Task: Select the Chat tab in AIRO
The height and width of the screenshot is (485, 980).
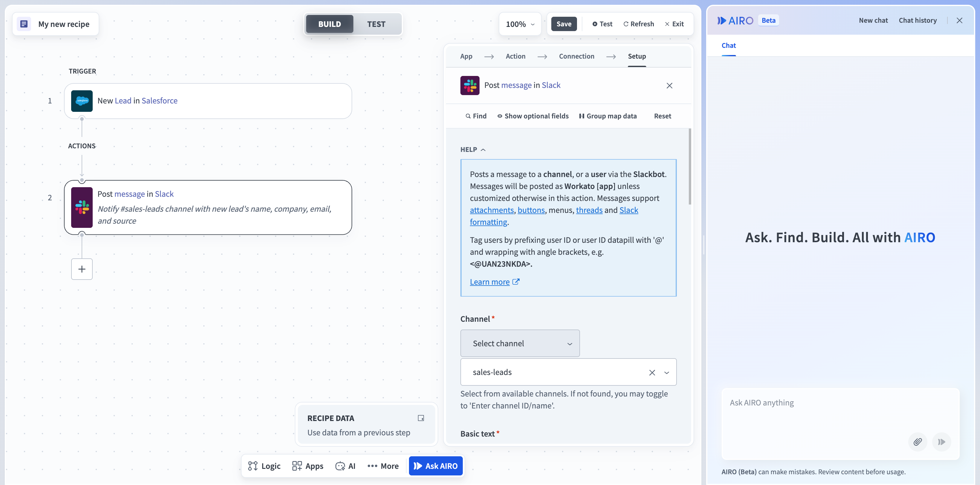Action: pyautogui.click(x=729, y=46)
